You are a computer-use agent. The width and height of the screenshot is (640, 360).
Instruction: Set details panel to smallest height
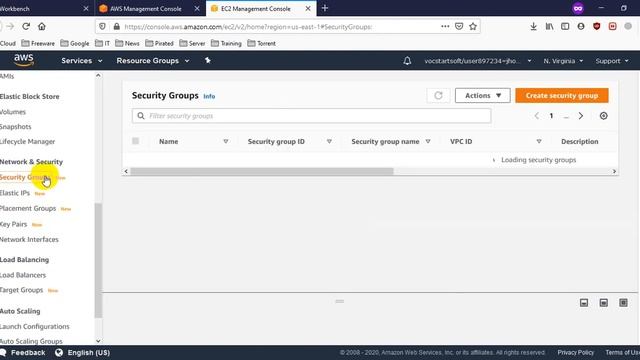pos(584,302)
